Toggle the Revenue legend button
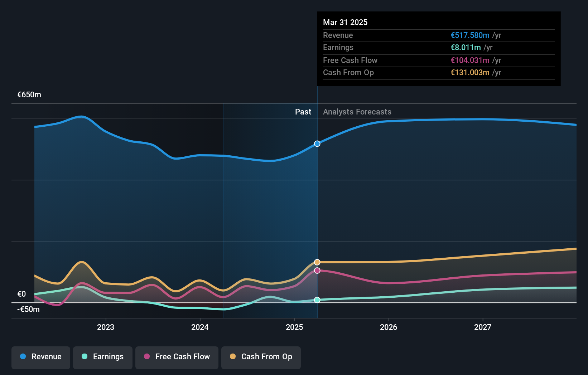The image size is (588, 375). pos(41,357)
